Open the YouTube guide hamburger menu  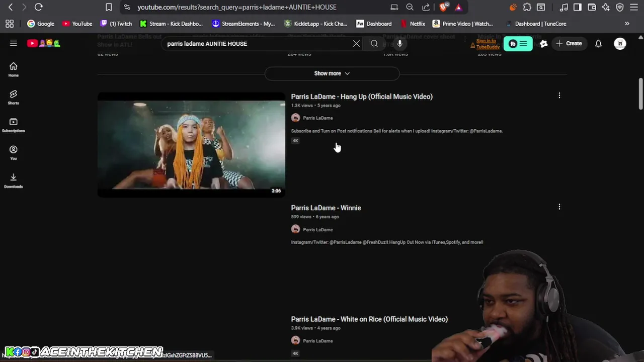point(14,43)
